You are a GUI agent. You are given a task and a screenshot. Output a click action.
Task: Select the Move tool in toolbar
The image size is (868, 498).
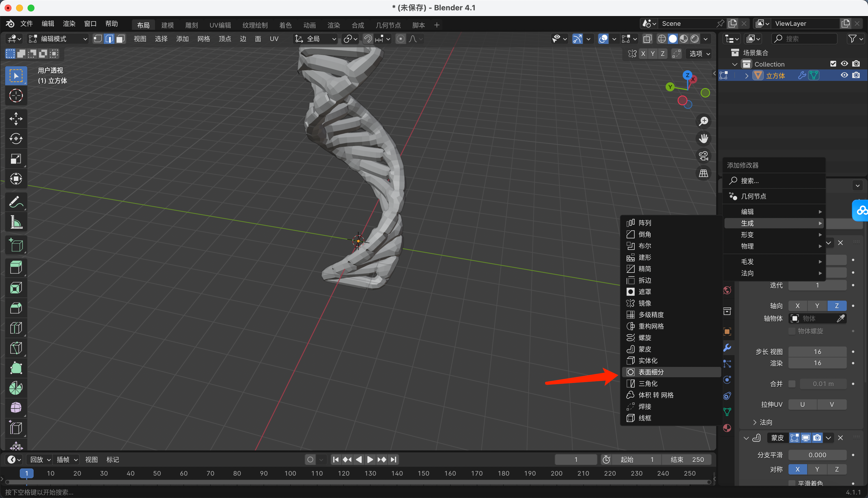click(16, 119)
